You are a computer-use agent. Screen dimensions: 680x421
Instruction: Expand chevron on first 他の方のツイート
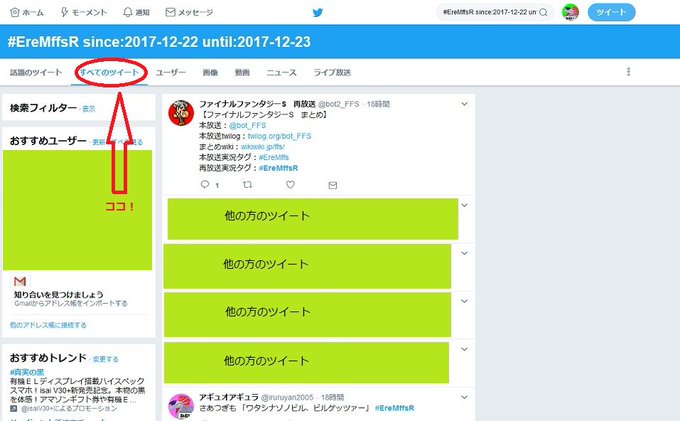[x=464, y=205]
